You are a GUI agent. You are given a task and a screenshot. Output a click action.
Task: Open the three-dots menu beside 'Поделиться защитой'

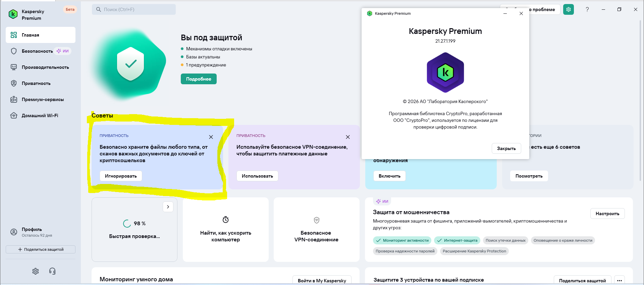click(620, 281)
